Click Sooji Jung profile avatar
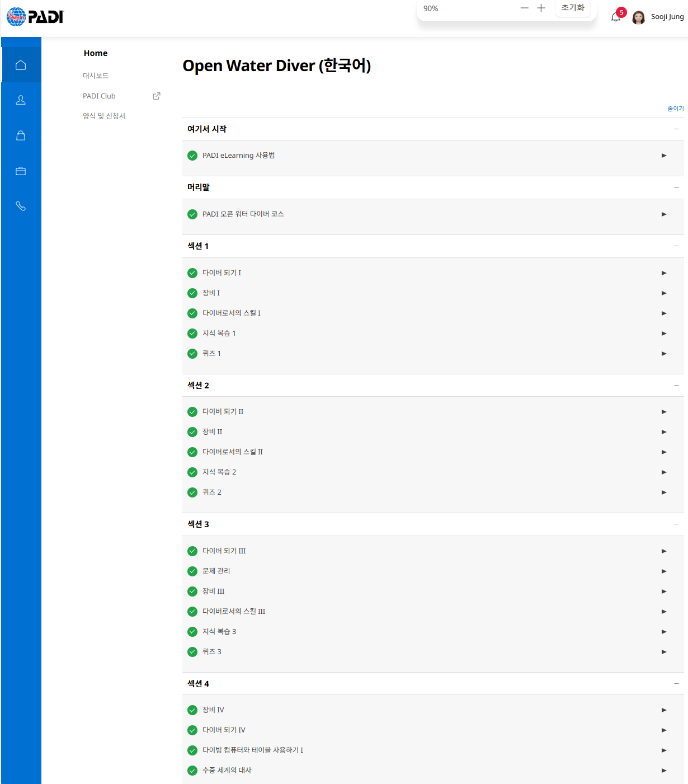This screenshot has width=688, height=784. click(638, 17)
